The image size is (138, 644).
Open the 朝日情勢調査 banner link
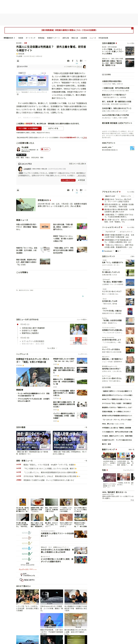pyautogui.click(x=69, y=30)
